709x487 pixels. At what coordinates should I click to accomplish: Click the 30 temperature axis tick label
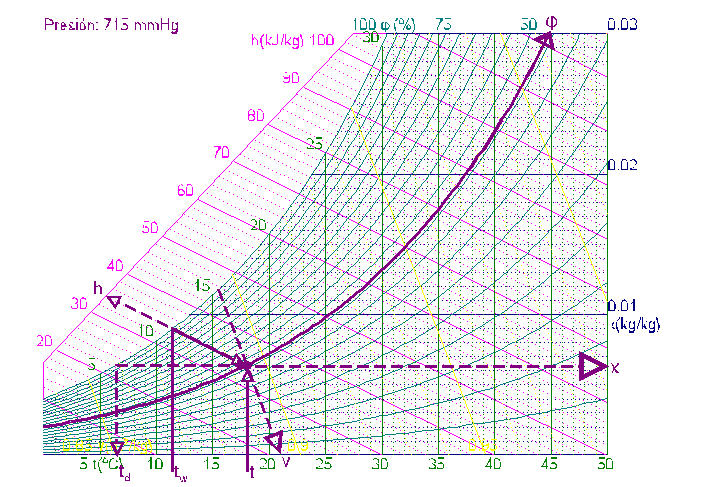pos(380,464)
